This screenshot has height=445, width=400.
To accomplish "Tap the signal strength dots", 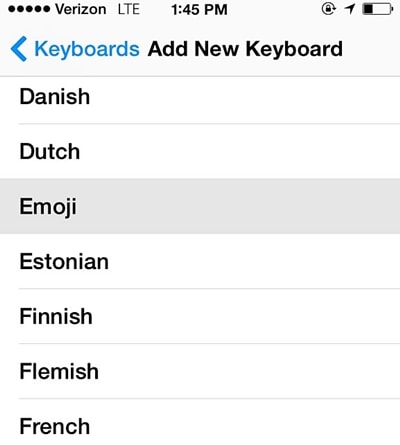I will (29, 9).
